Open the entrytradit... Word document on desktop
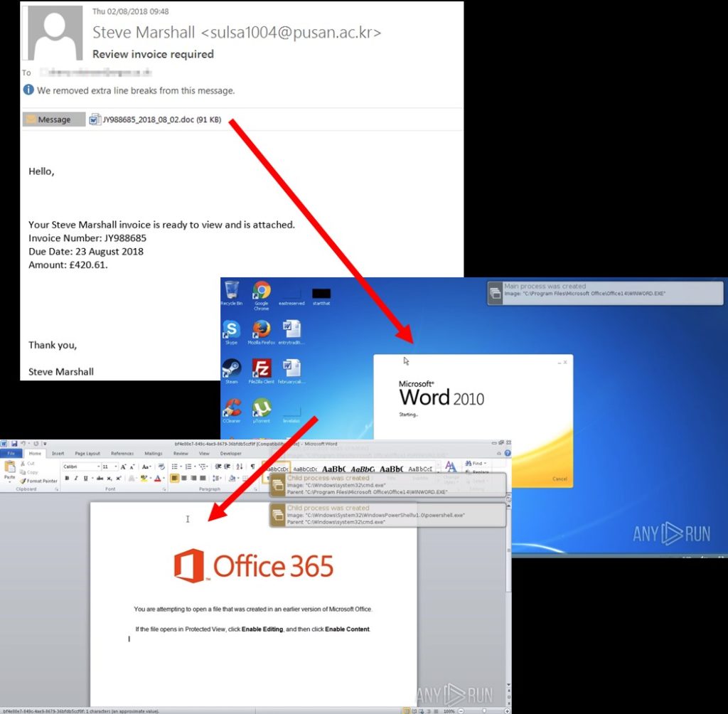 (x=291, y=333)
